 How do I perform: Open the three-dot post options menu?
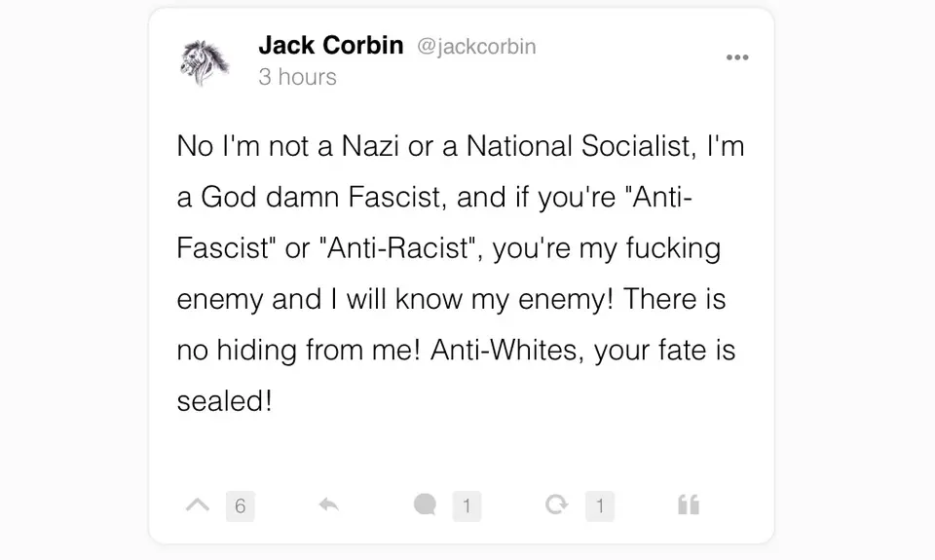pyautogui.click(x=737, y=57)
